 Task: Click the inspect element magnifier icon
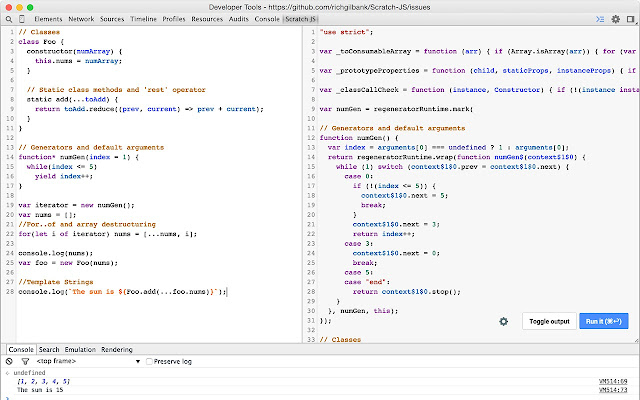(x=10, y=19)
